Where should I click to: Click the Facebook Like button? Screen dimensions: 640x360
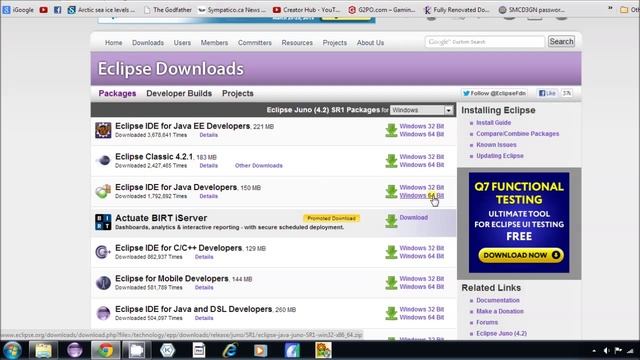(547, 93)
